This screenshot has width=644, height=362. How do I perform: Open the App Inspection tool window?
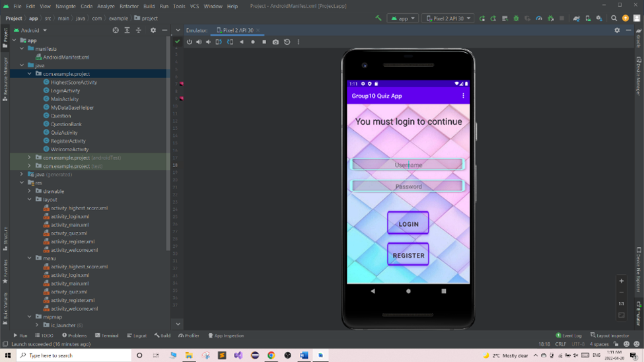(x=226, y=336)
